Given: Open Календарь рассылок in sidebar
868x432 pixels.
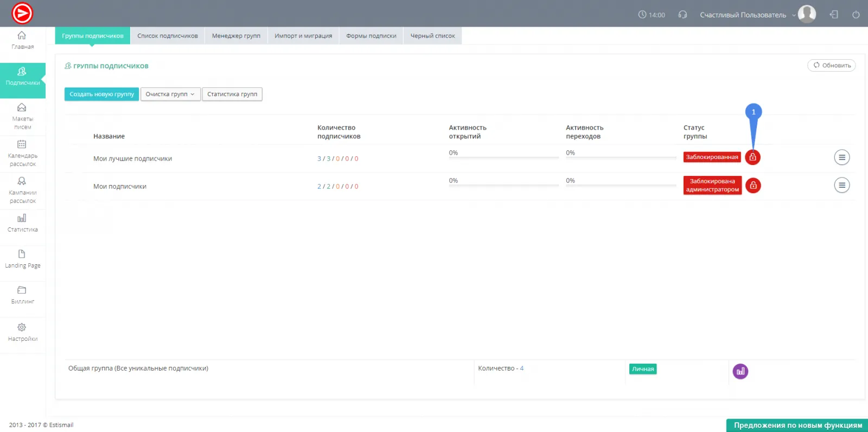Looking at the screenshot, I should click(22, 153).
